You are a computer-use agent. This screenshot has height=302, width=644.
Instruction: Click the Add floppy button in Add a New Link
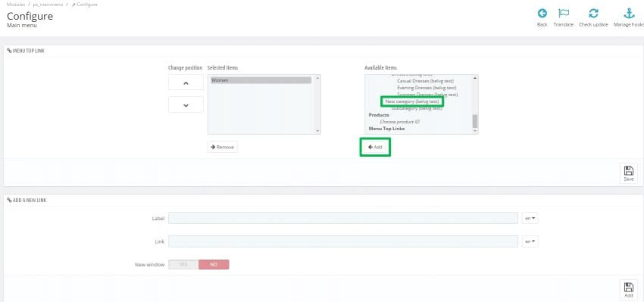pyautogui.click(x=628, y=289)
